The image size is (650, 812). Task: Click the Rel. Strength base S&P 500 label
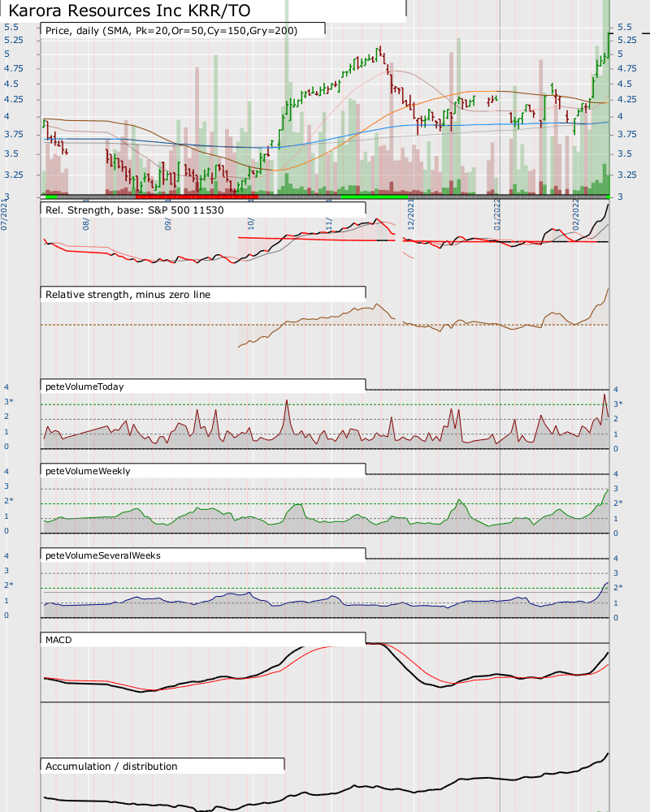pyautogui.click(x=135, y=210)
